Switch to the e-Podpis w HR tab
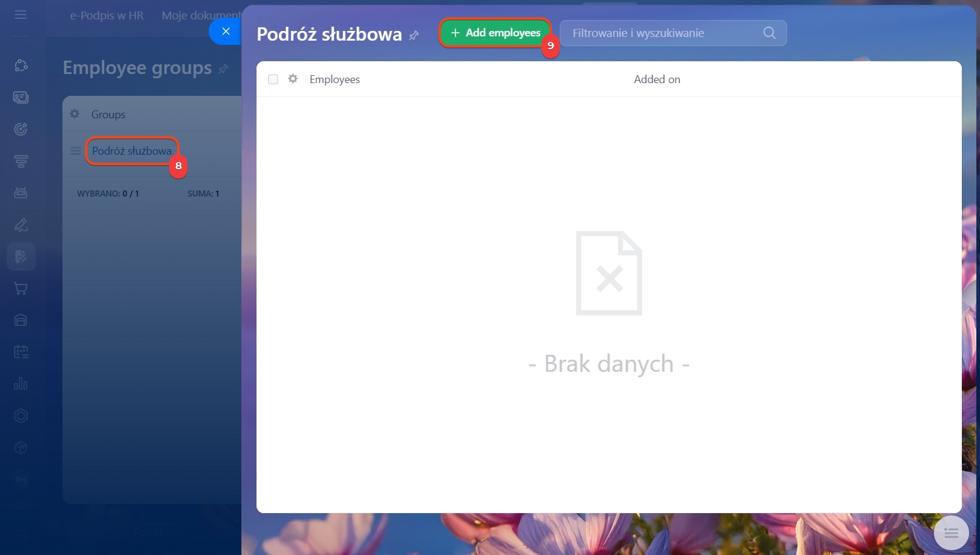Viewport: 980px width, 555px height. 107,15
